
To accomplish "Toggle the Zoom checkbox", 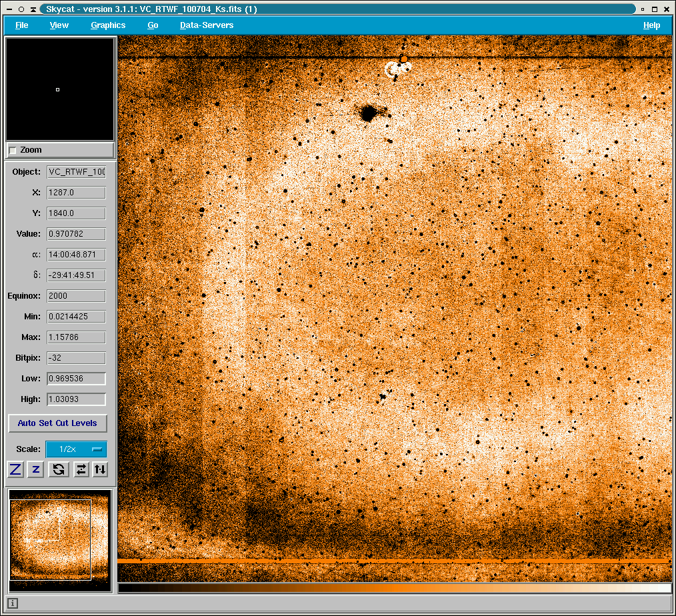I will [x=13, y=150].
